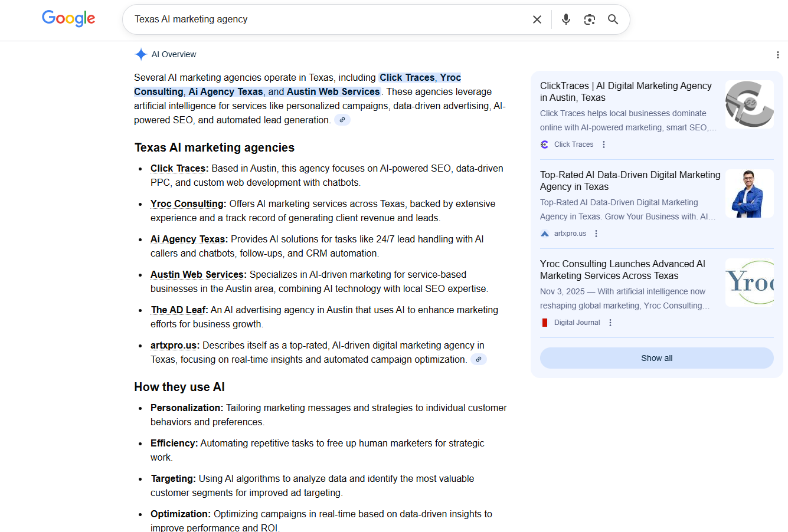Image resolution: width=788 pixels, height=532 pixels.
Task: Open the source link chip after artxpro.us entry
Action: pyautogui.click(x=479, y=359)
